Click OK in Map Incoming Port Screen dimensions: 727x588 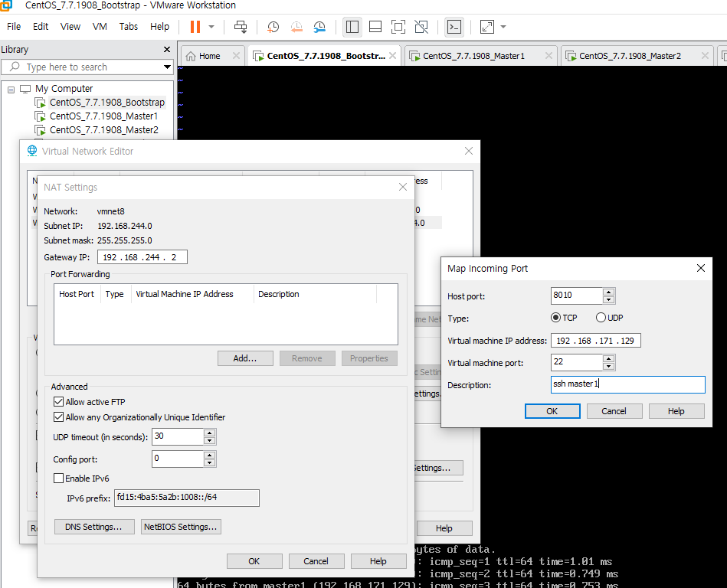coord(552,411)
